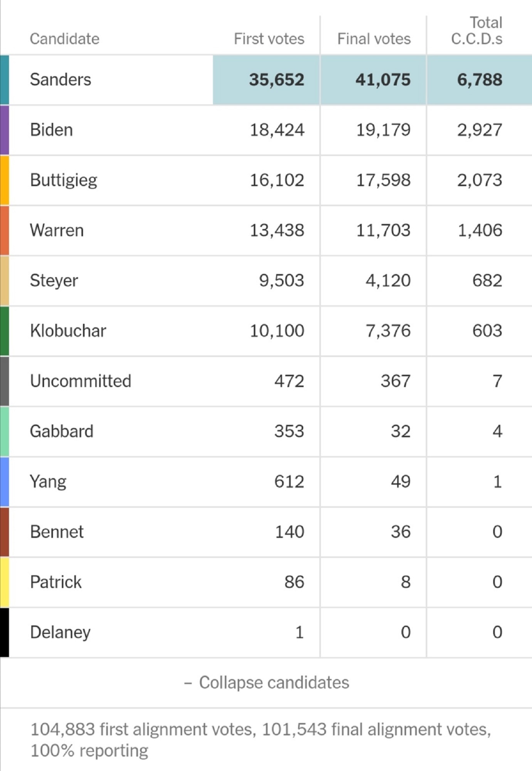Click the alignment votes reporting footnote
The width and height of the screenshot is (532, 771).
pyautogui.click(x=260, y=740)
